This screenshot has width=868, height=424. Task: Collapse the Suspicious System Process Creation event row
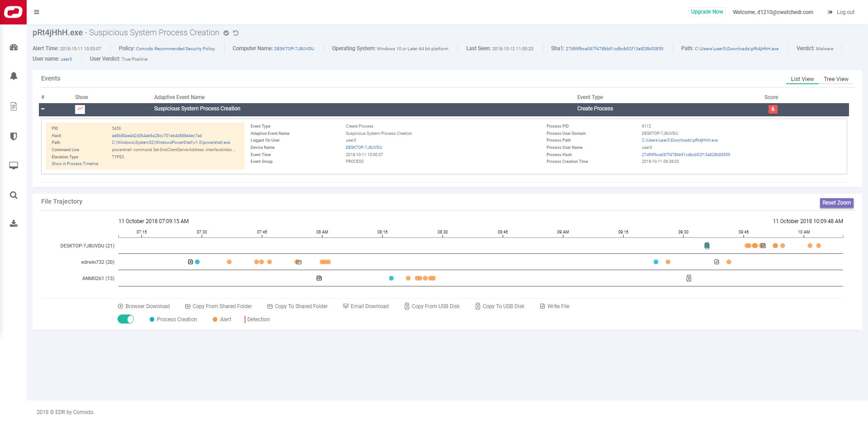tap(43, 109)
